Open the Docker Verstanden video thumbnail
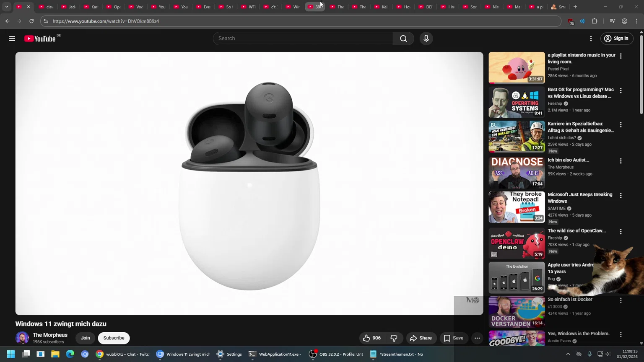The width and height of the screenshot is (644, 362). coord(517,312)
